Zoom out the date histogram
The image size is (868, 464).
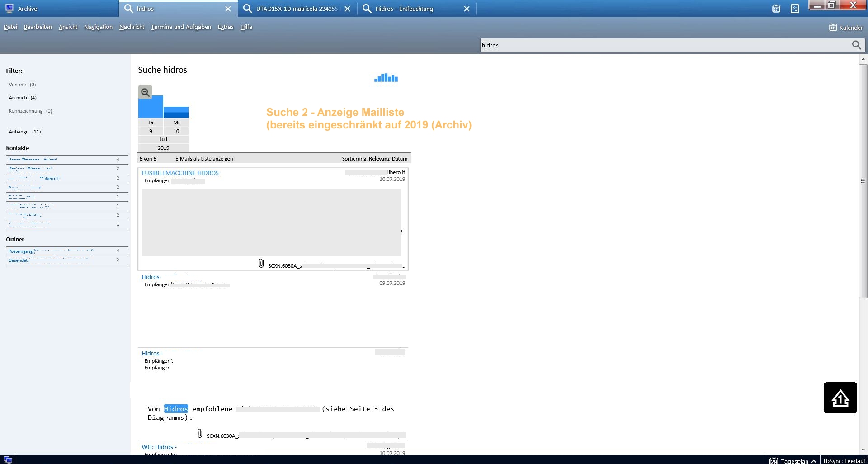pos(145,92)
